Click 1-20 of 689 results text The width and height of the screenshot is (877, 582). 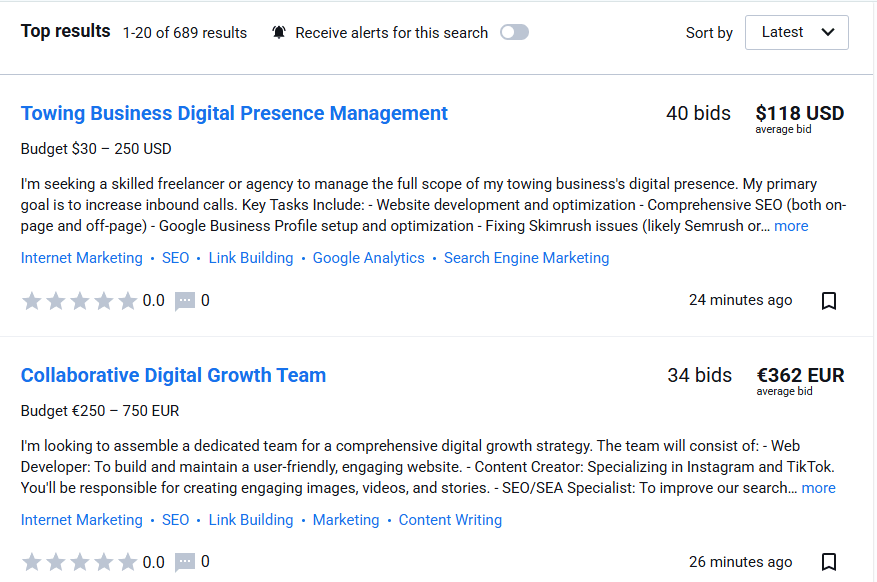click(x=185, y=33)
